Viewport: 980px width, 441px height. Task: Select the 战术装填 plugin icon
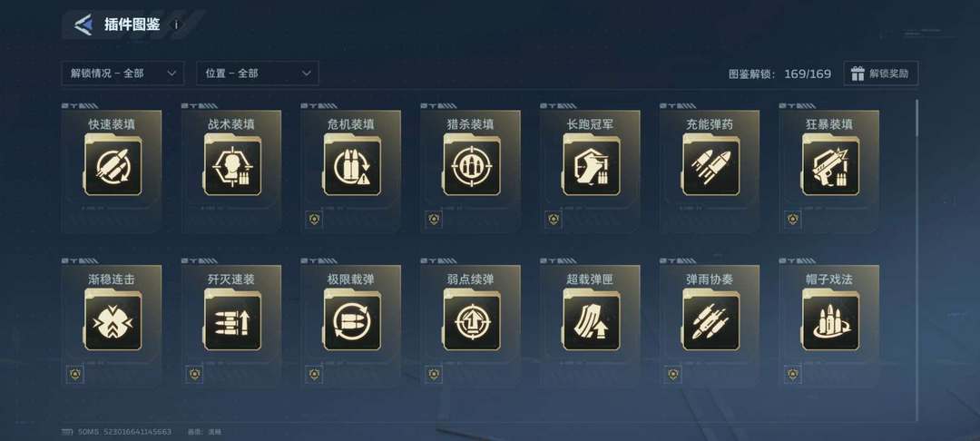pyautogui.click(x=232, y=167)
